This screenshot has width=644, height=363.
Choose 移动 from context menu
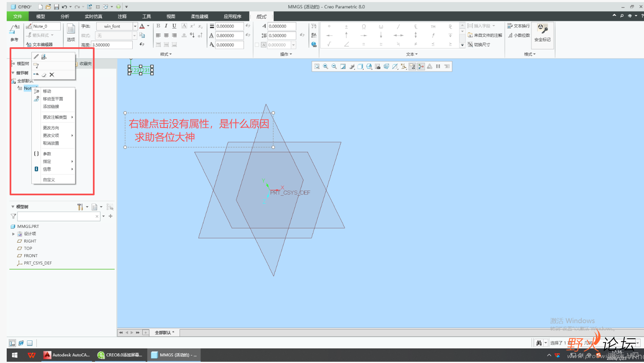click(x=54, y=91)
